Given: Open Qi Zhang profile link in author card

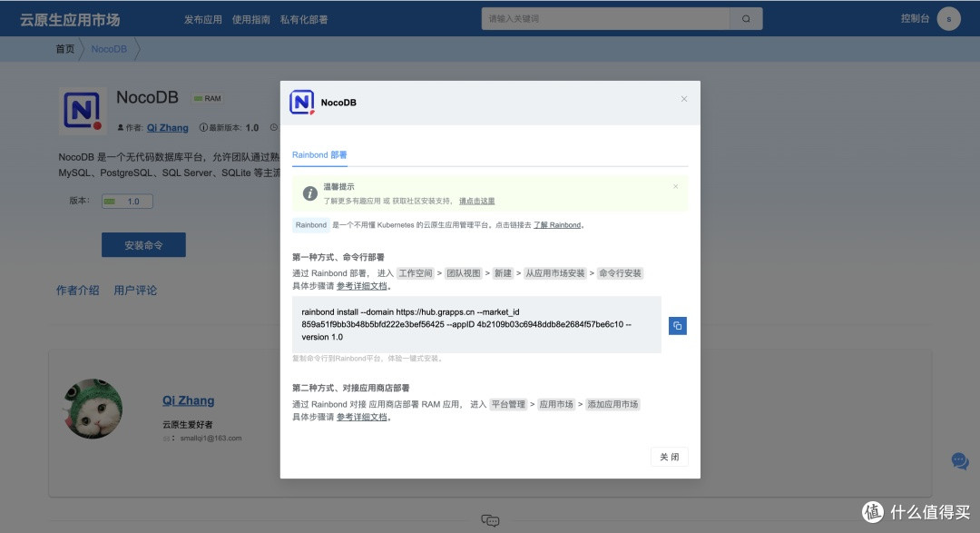Looking at the screenshot, I should tap(188, 400).
